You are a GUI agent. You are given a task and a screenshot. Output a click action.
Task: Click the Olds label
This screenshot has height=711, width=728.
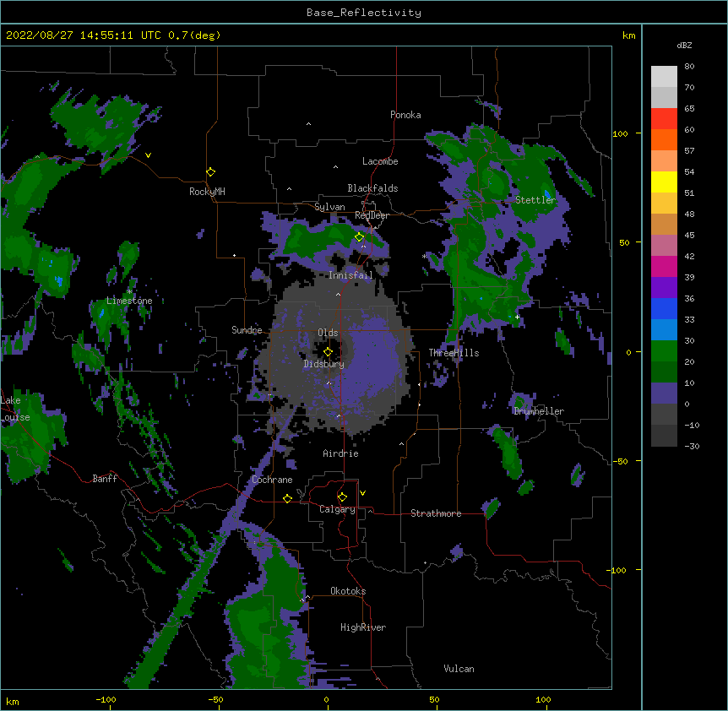click(328, 333)
